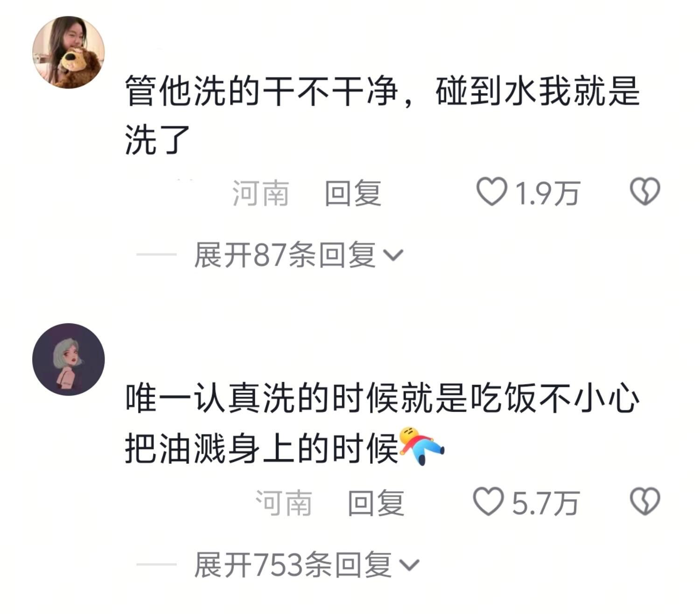The height and width of the screenshot is (614, 700).
Task: Expand 753 replies under second comment
Action: [x=307, y=565]
